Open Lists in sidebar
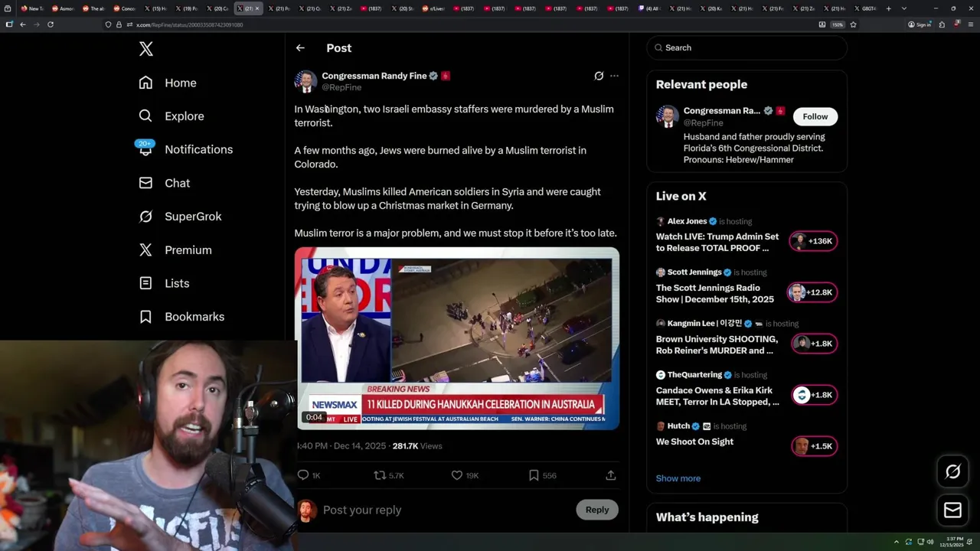The height and width of the screenshot is (551, 980). click(x=164, y=283)
